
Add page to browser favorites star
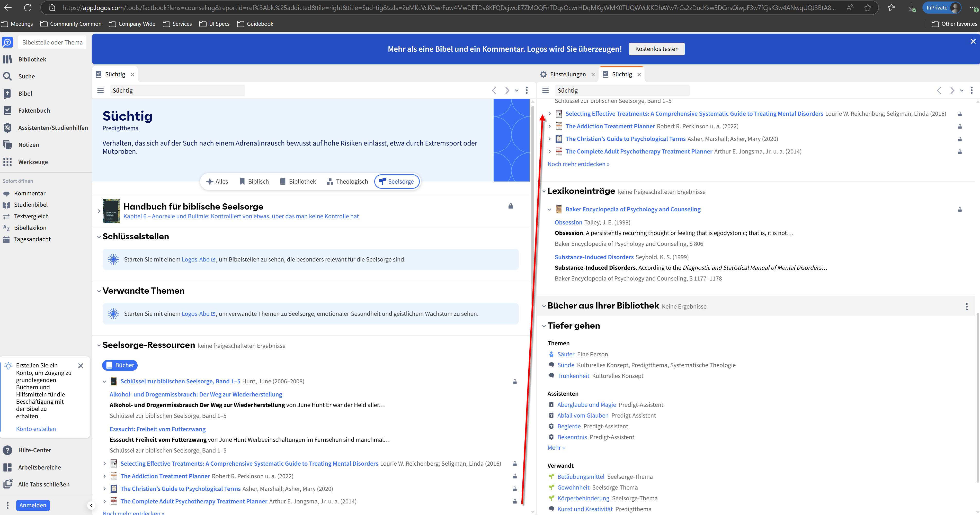(x=867, y=8)
